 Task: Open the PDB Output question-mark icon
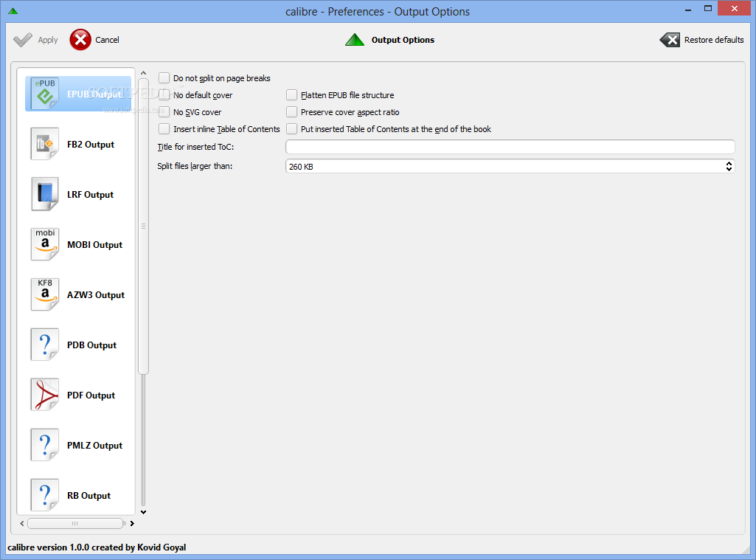click(45, 345)
